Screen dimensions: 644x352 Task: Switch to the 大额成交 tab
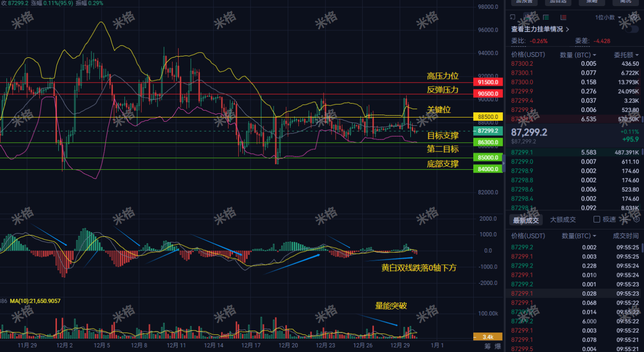point(563,220)
